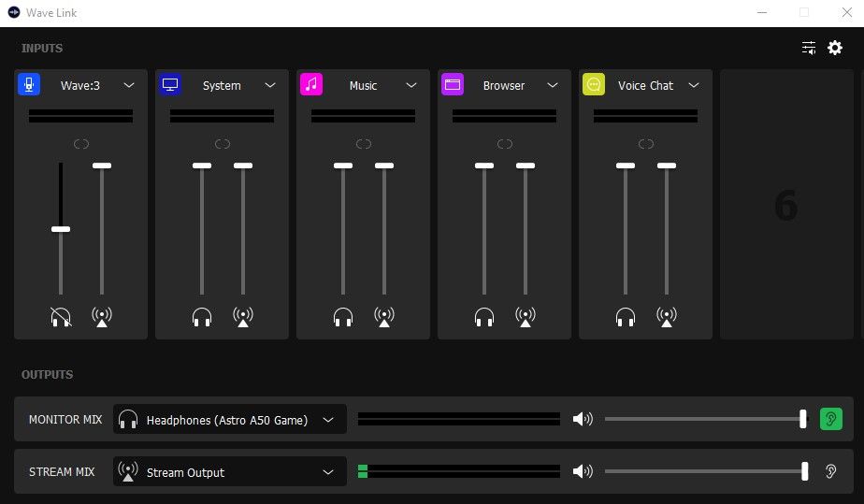Click Wave:3 monitor volume fader handle
Image resolution: width=864 pixels, height=504 pixels.
(61, 229)
